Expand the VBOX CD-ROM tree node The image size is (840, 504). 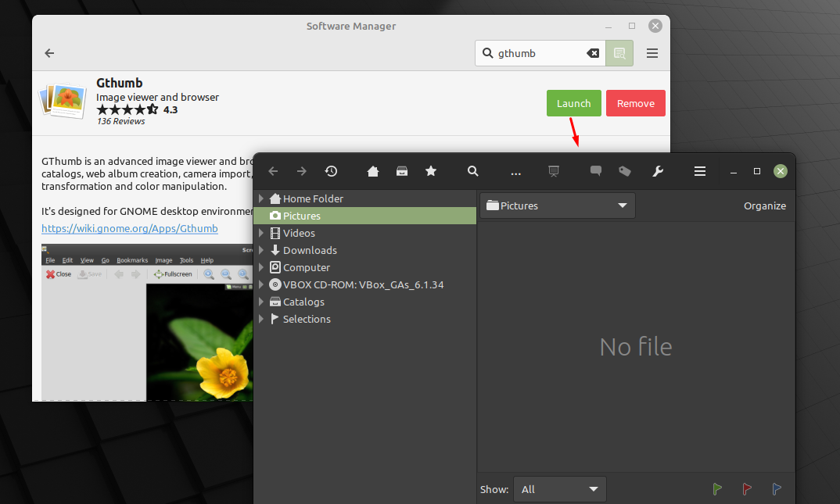point(261,284)
